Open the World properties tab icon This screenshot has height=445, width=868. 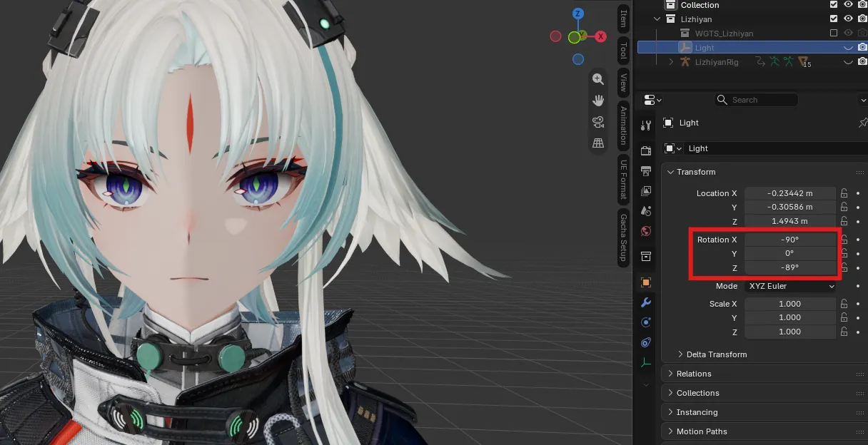point(646,231)
